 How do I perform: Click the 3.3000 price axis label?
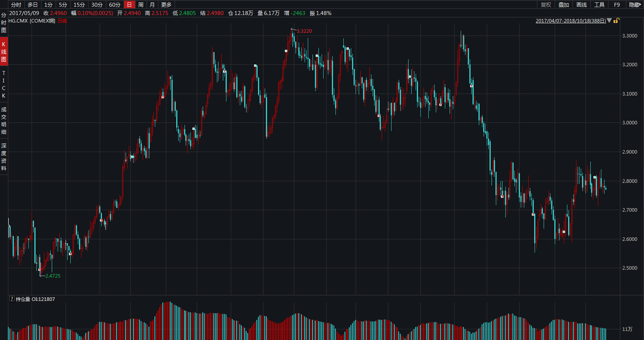pyautogui.click(x=630, y=36)
